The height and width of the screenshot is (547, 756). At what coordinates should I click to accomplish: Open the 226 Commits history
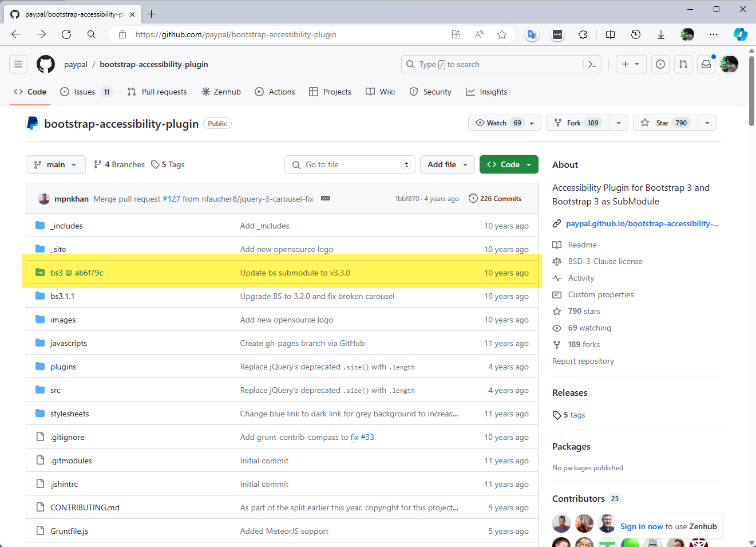coord(495,199)
